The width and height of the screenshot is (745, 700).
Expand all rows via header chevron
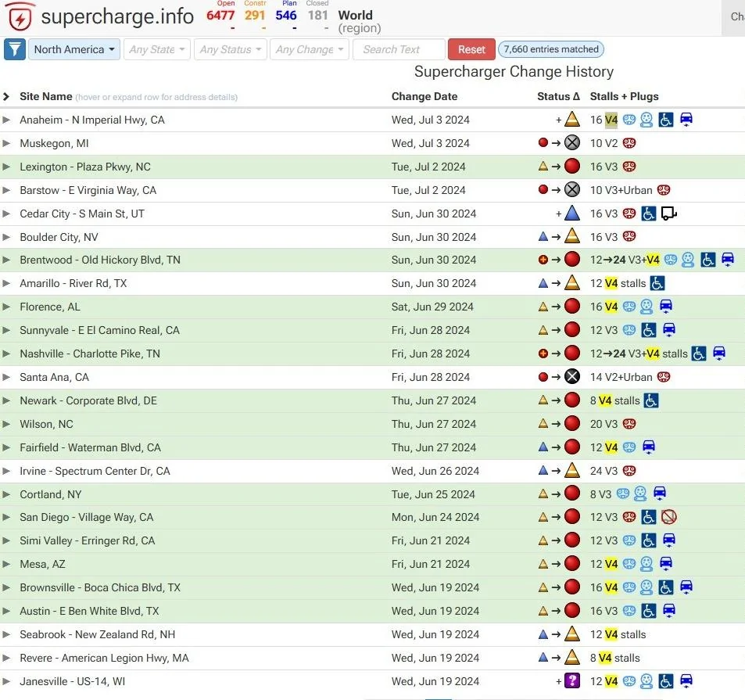coord(6,96)
